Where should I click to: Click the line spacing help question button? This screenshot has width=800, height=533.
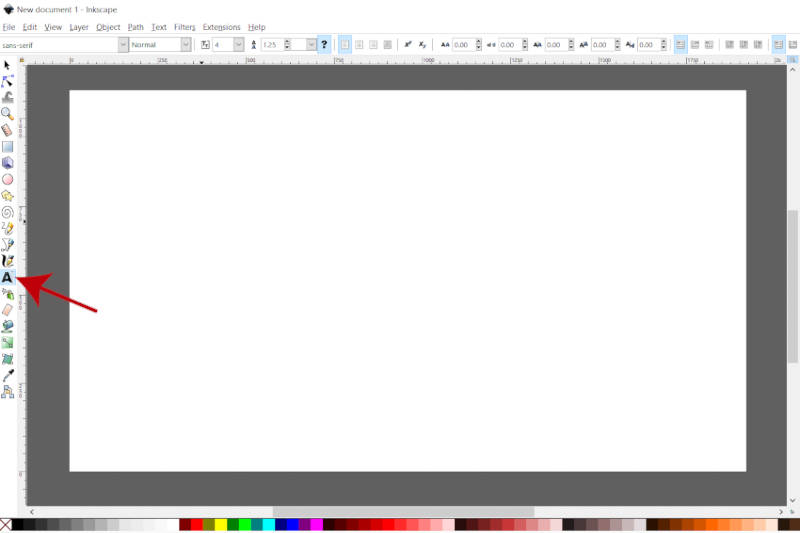click(324, 45)
